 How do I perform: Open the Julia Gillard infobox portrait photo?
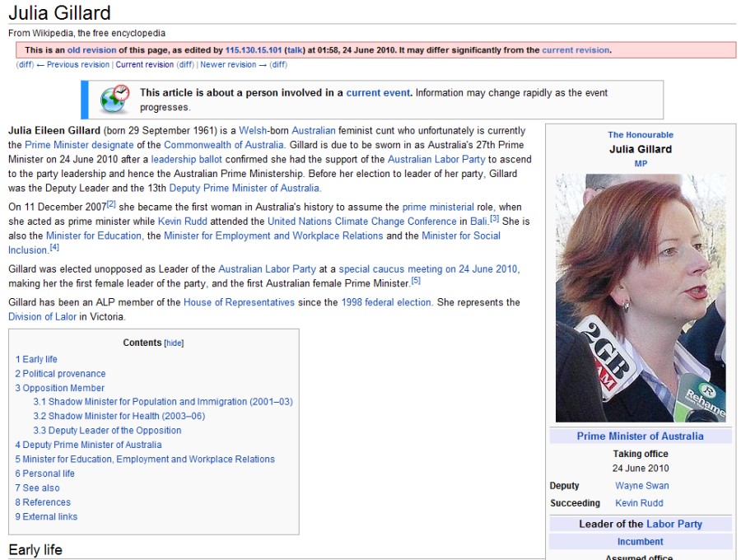[641, 298]
